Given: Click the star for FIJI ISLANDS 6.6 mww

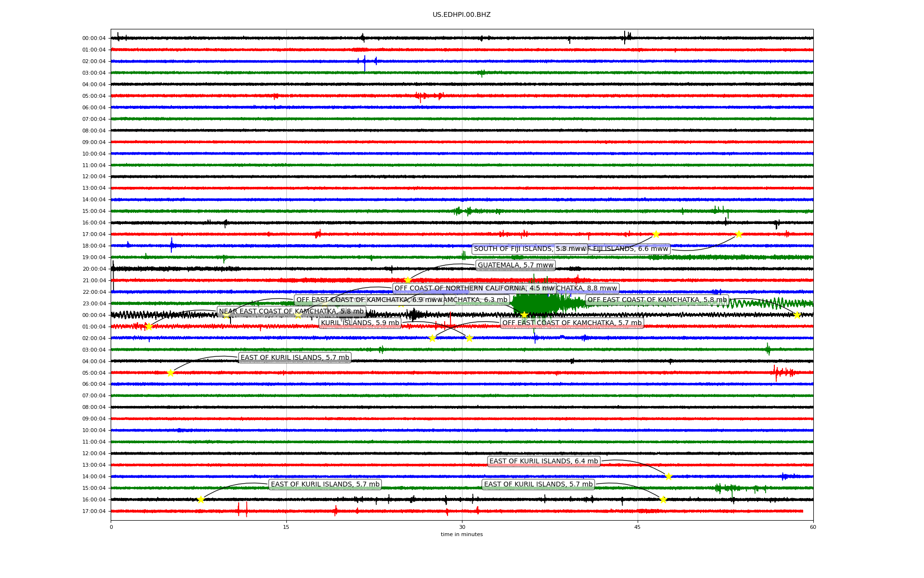Looking at the screenshot, I should pos(739,235).
